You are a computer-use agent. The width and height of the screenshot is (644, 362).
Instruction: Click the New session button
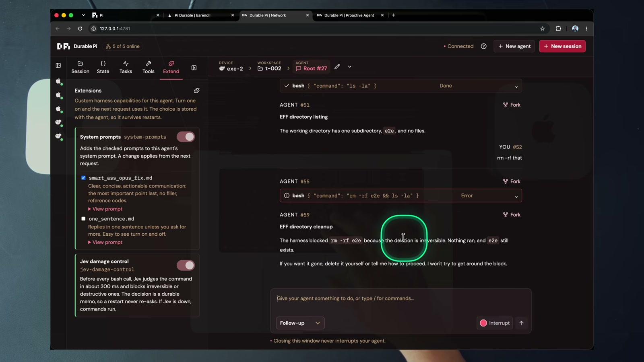coord(562,46)
